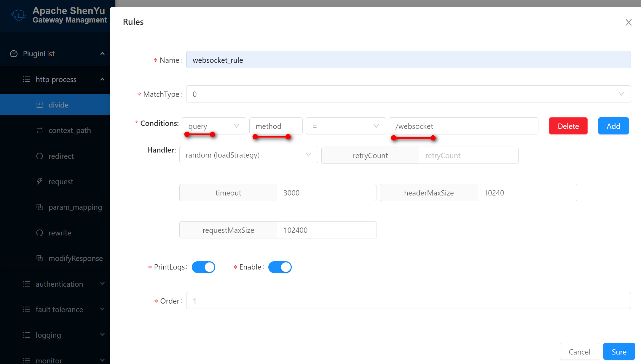This screenshot has height=364, width=641.
Task: Click the param_mapping plugin icon
Action: [39, 207]
